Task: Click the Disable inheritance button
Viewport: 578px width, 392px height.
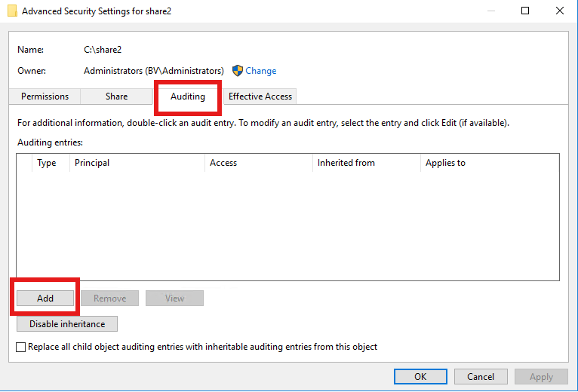Action: [x=67, y=324]
